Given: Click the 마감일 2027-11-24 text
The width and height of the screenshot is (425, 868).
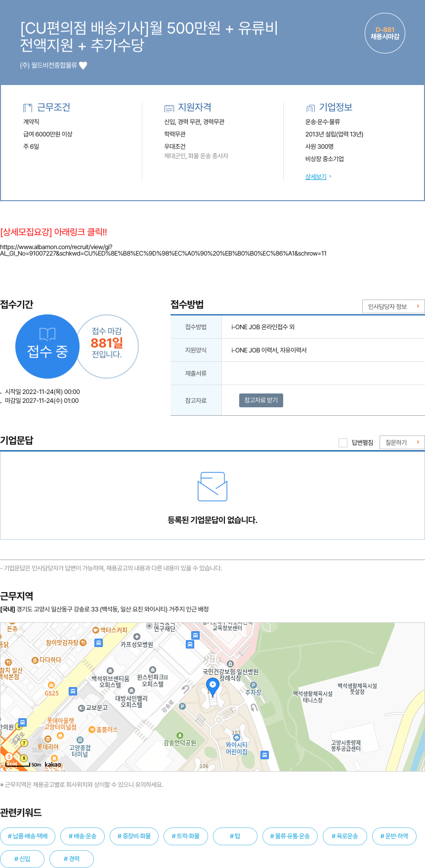Looking at the screenshot, I should [x=42, y=401].
